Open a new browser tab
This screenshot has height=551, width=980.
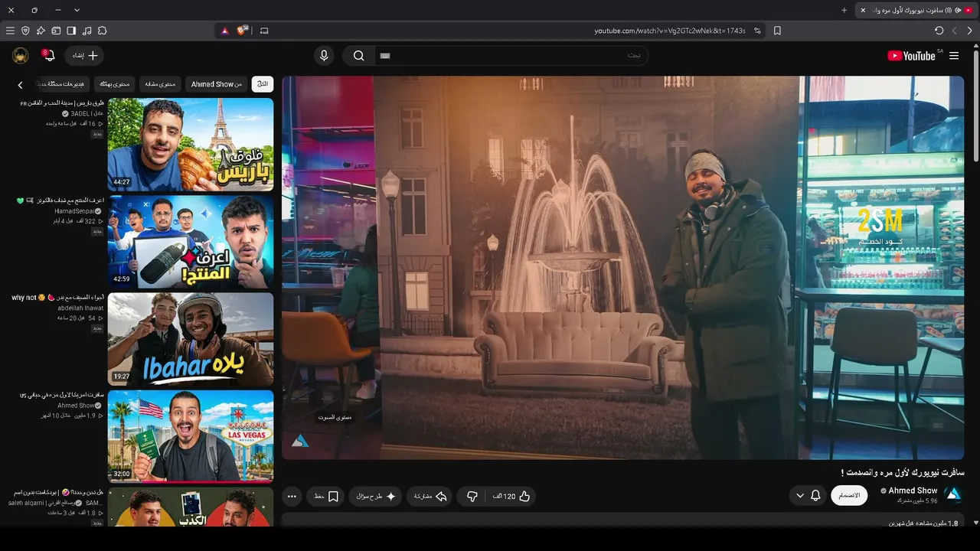coord(844,10)
